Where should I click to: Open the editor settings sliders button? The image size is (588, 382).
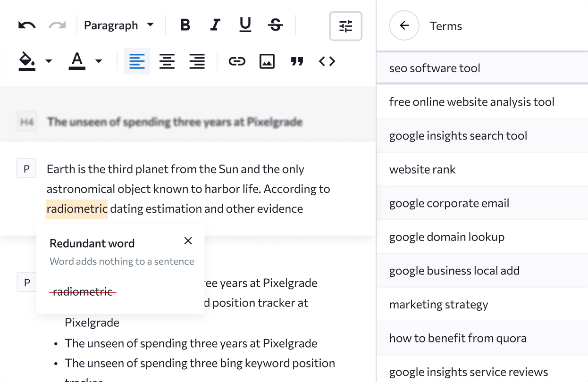coord(346,26)
